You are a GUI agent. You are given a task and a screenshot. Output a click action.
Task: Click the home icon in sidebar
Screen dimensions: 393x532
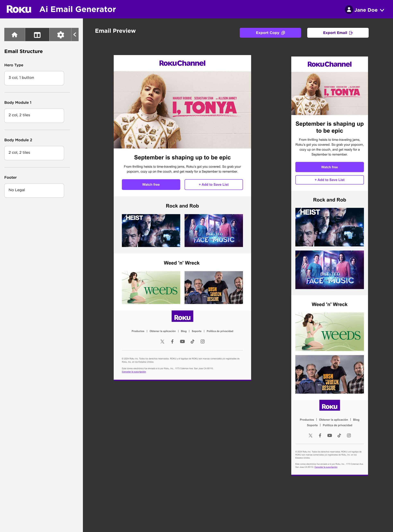click(15, 35)
